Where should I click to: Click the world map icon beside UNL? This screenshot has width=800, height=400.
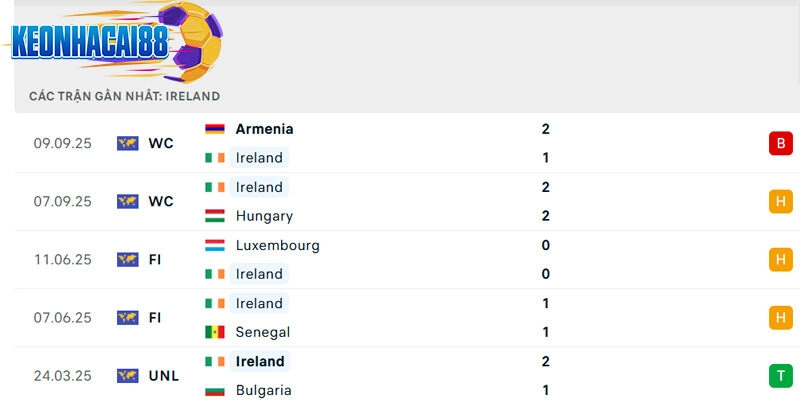pyautogui.click(x=127, y=376)
